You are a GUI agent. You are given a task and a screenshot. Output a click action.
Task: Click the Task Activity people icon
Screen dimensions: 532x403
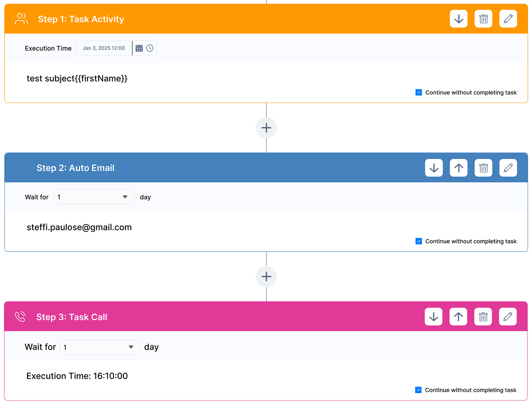tap(21, 19)
